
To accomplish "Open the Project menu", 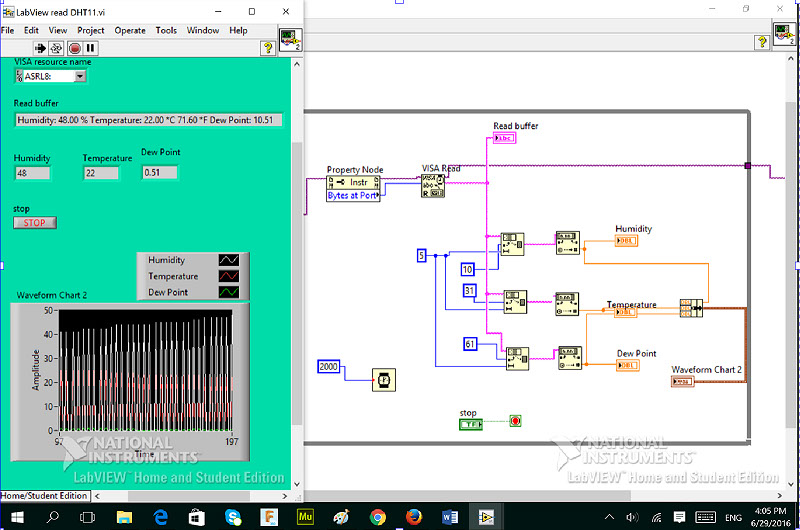I will 91,30.
